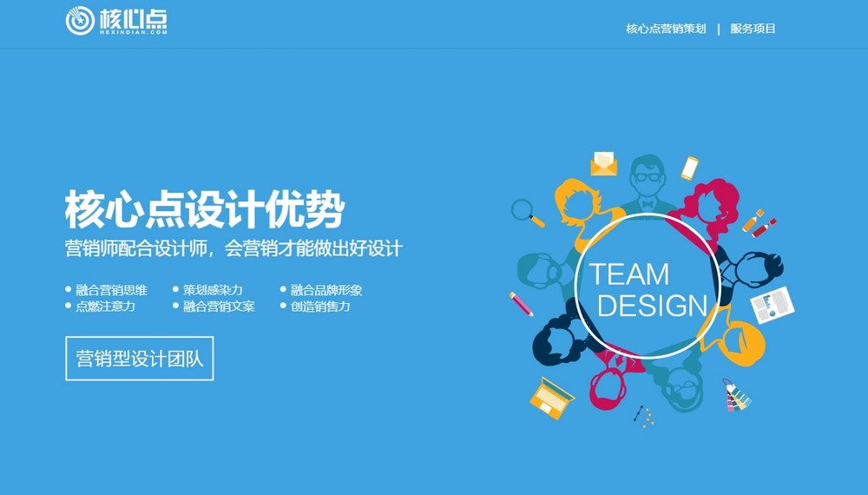Click the 点燃注意力 bullet item
The height and width of the screenshot is (495, 868).
tap(105, 306)
